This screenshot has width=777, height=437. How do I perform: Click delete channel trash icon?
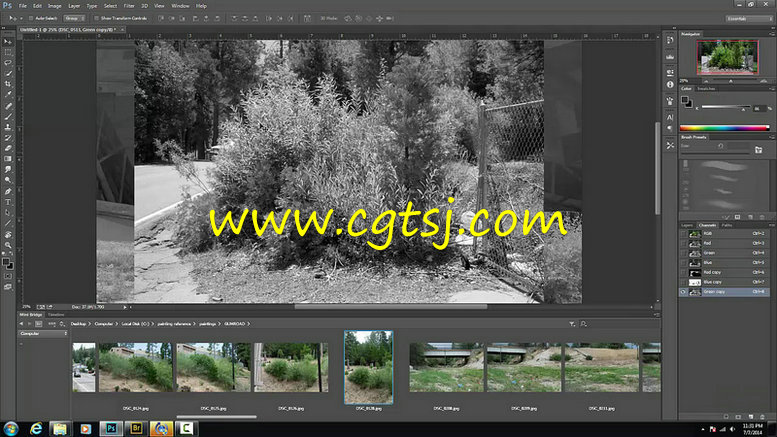763,417
